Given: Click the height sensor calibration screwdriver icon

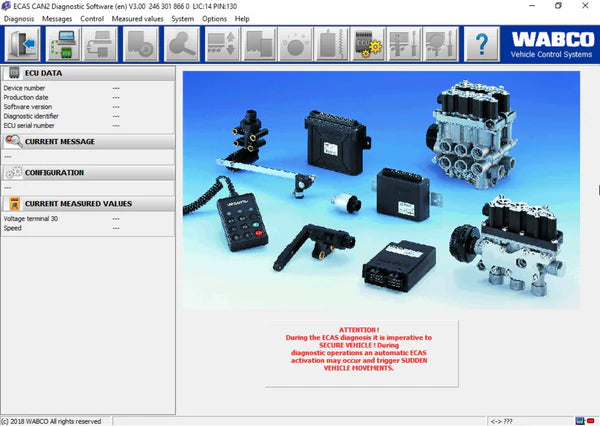Looking at the screenshot, I should 404,44.
